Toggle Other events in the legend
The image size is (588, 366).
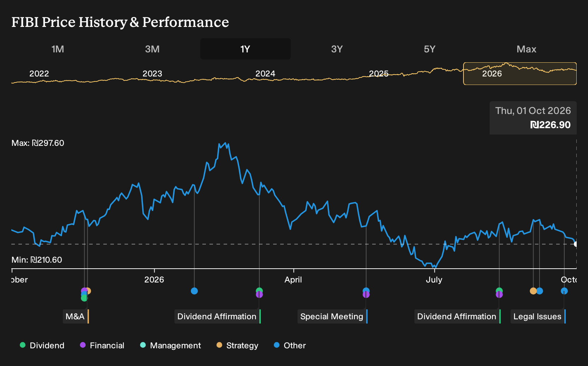tap(290, 345)
